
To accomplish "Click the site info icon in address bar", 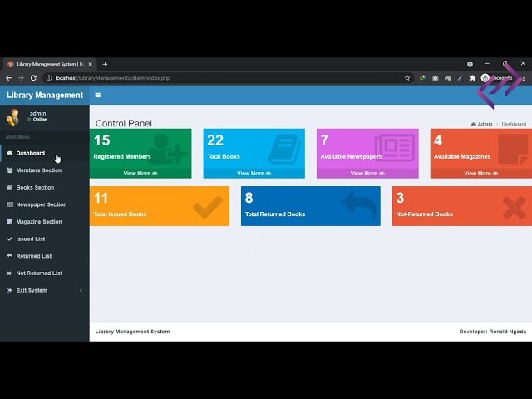I will click(49, 78).
